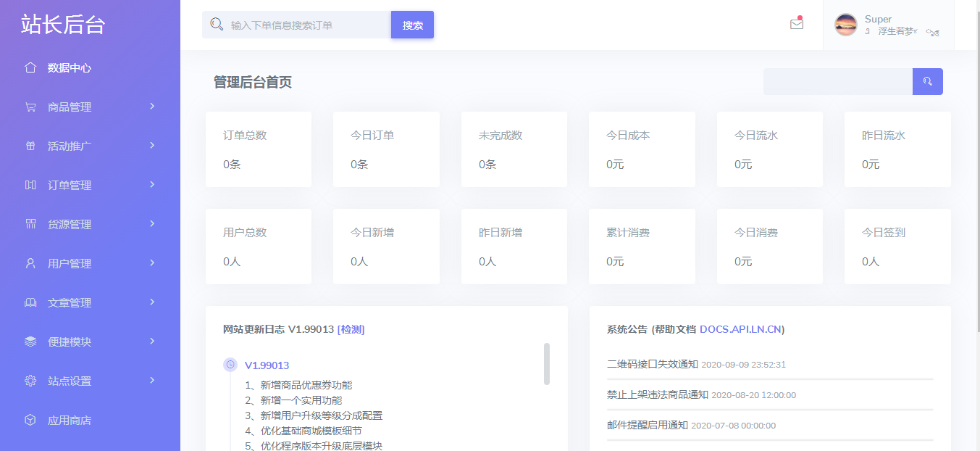This screenshot has height=451, width=980.
Task: Expand the 货源管理 submenu chevron
Action: [x=152, y=223]
